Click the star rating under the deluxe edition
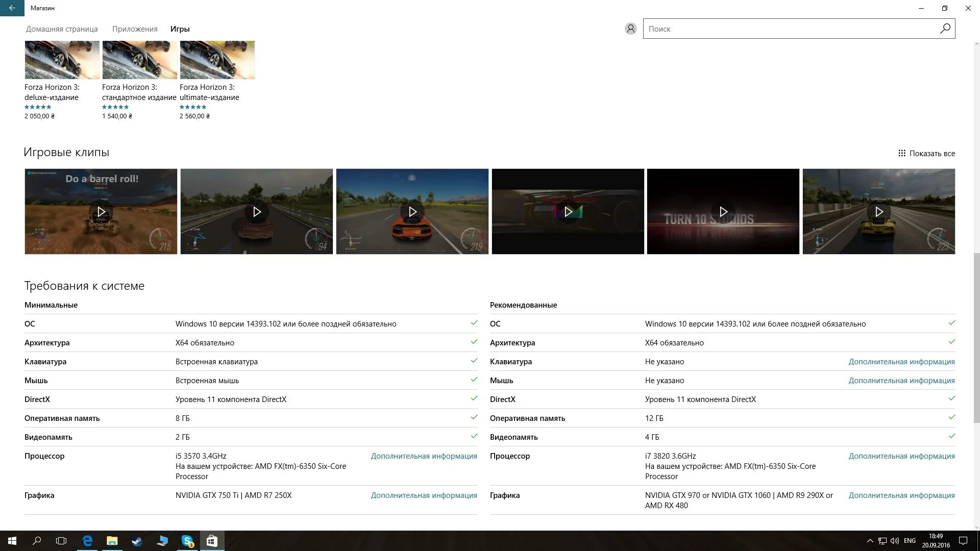The width and height of the screenshot is (980, 551). (x=38, y=107)
